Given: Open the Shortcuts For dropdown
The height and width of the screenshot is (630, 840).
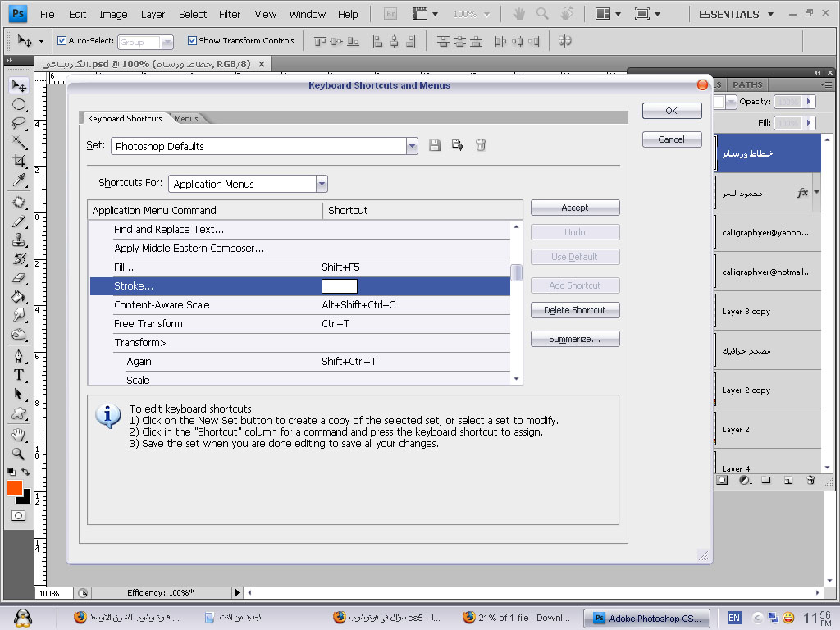Looking at the screenshot, I should [x=322, y=184].
